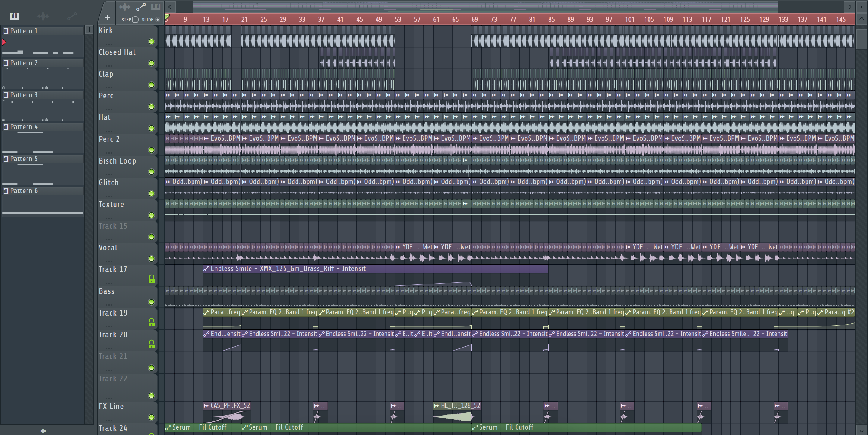Image resolution: width=868 pixels, height=435 pixels.
Task: Mute the Kick track
Action: (x=151, y=41)
